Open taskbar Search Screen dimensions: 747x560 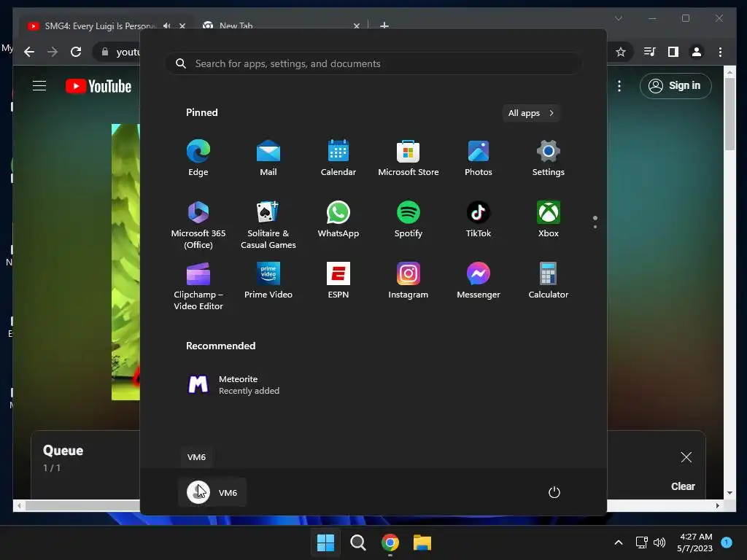coord(357,542)
